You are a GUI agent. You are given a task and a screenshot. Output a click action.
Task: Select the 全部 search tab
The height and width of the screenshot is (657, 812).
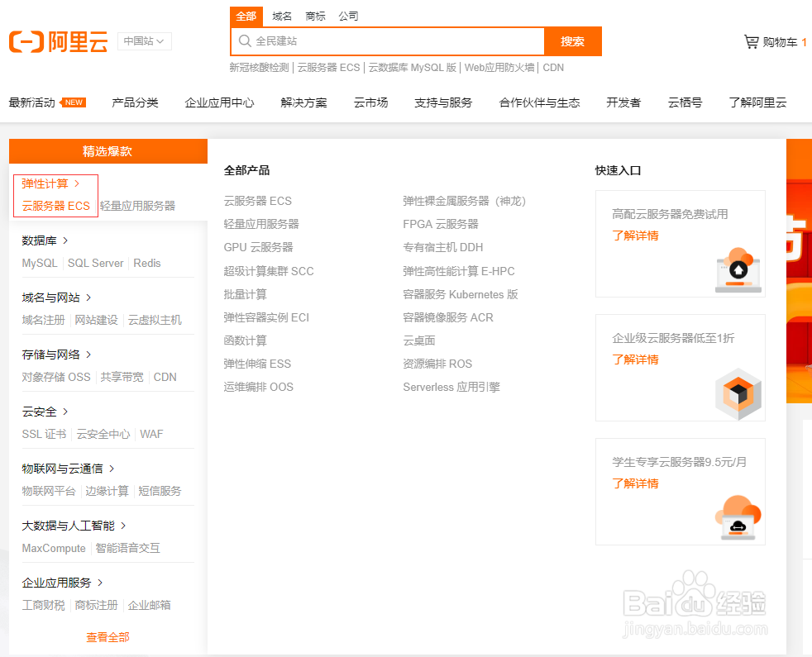click(x=246, y=16)
